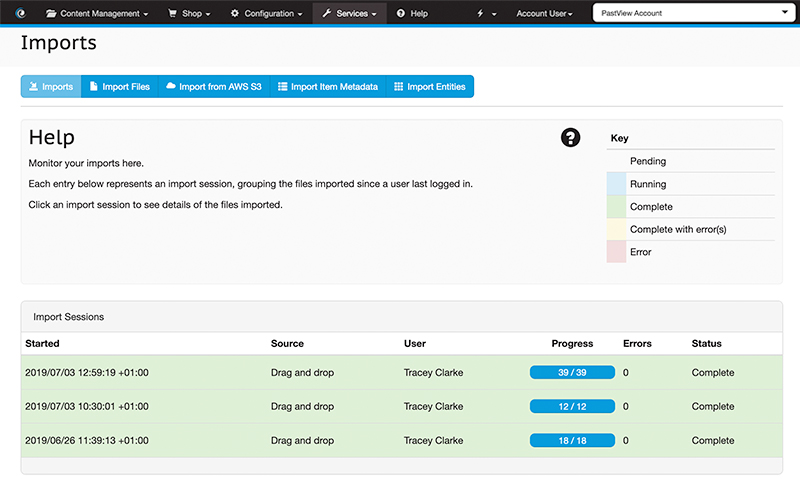Switch to Import Item Metadata tab

328,86
